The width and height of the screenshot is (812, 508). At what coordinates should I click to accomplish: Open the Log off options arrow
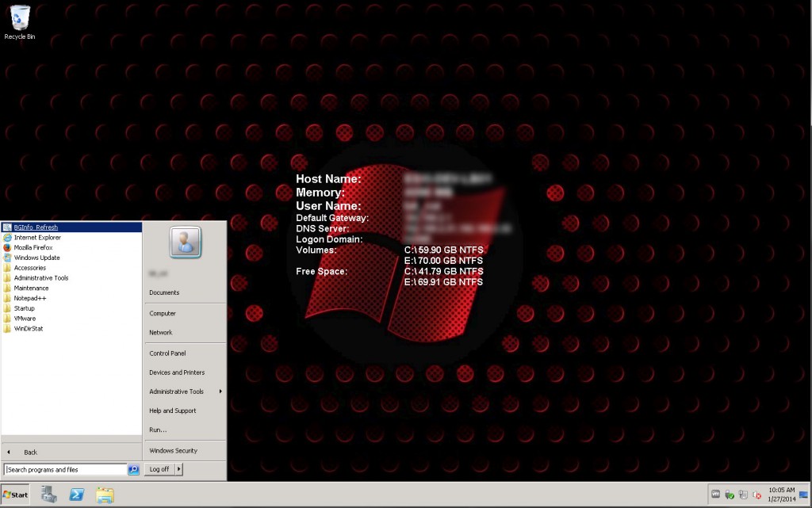pos(178,468)
